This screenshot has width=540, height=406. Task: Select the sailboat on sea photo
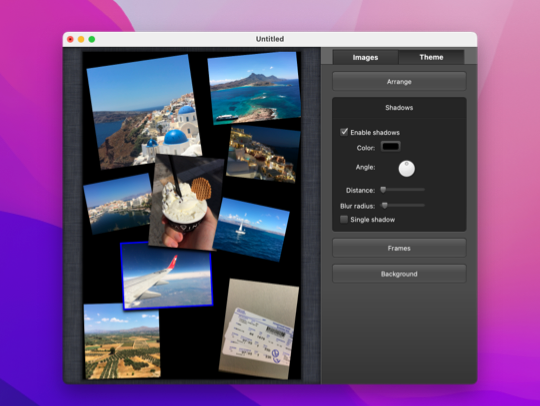tap(251, 229)
